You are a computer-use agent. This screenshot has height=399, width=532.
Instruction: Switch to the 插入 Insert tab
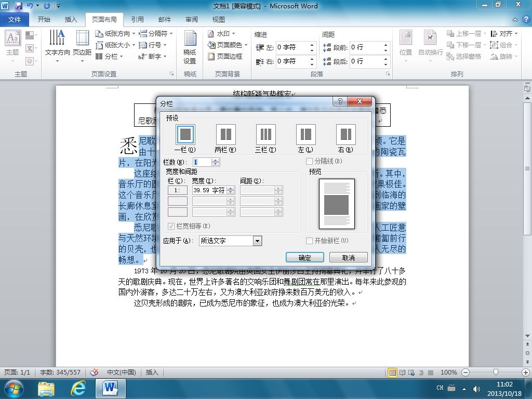(71, 20)
